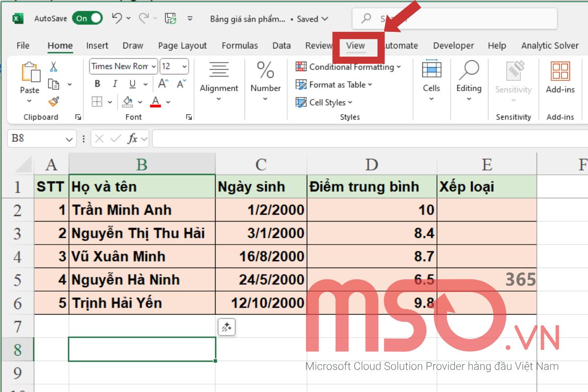The height and width of the screenshot is (392, 588).
Task: Click the Quick Analysis paste options icon
Action: coord(226,328)
